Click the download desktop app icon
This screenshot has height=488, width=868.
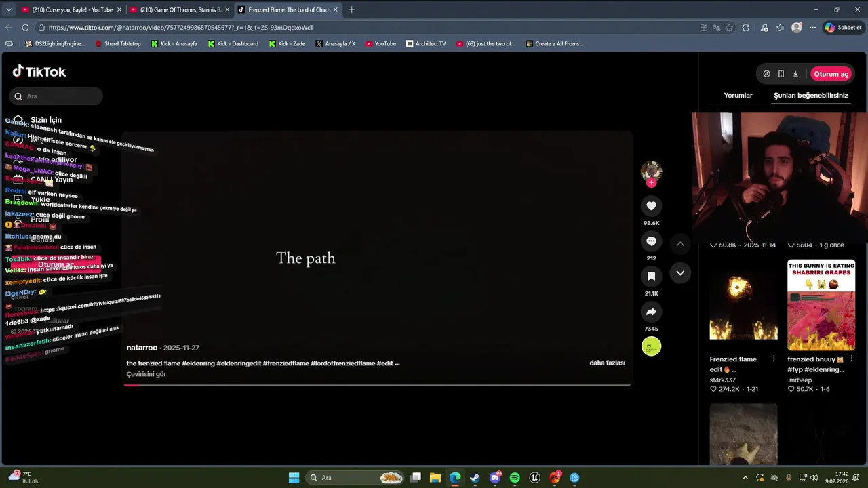795,74
